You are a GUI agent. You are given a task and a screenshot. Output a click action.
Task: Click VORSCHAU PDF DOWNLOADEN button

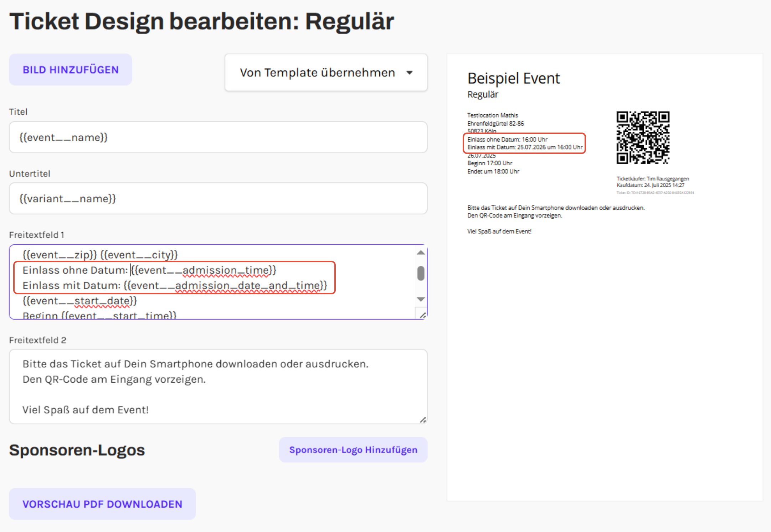(x=102, y=504)
